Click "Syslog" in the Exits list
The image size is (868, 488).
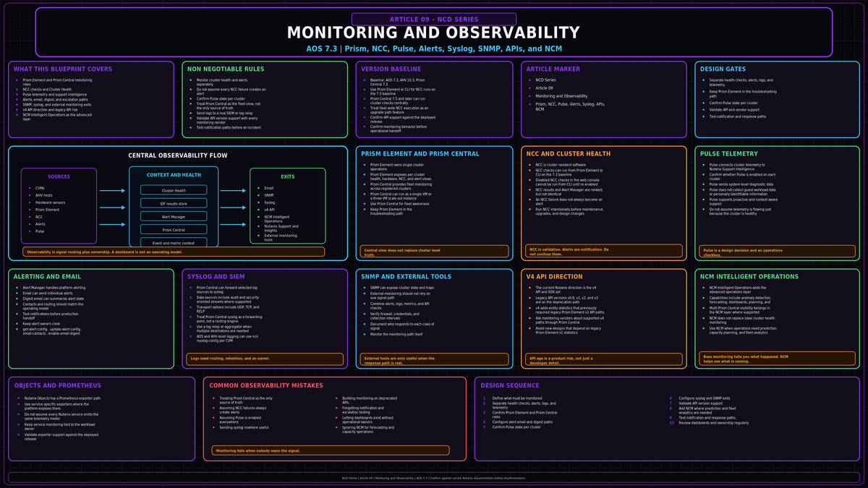[x=270, y=202]
